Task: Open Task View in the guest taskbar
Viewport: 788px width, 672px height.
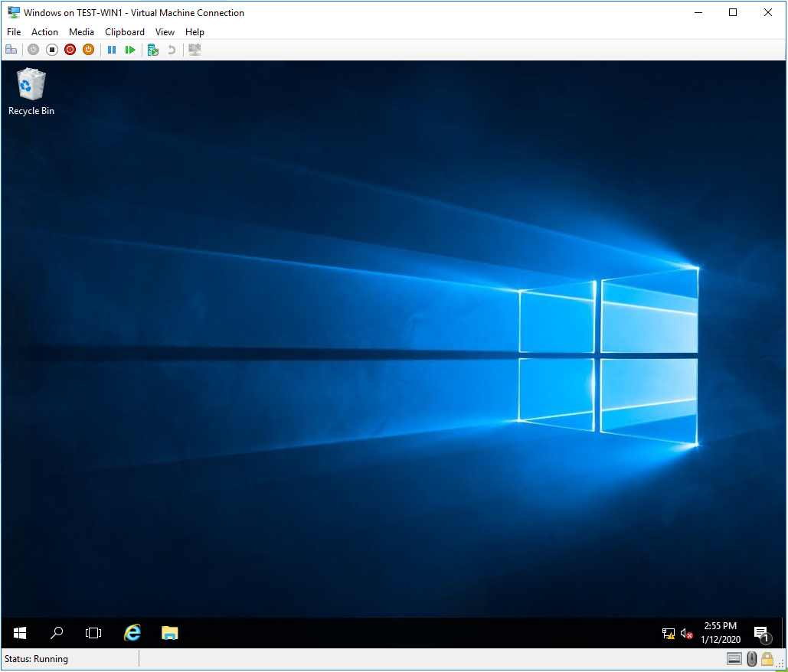Action: (93, 633)
